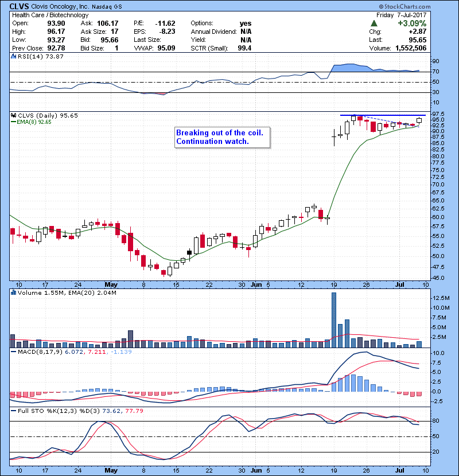Click the MACD signal value 7.211
This screenshot has height=476, width=459.
[96, 352]
